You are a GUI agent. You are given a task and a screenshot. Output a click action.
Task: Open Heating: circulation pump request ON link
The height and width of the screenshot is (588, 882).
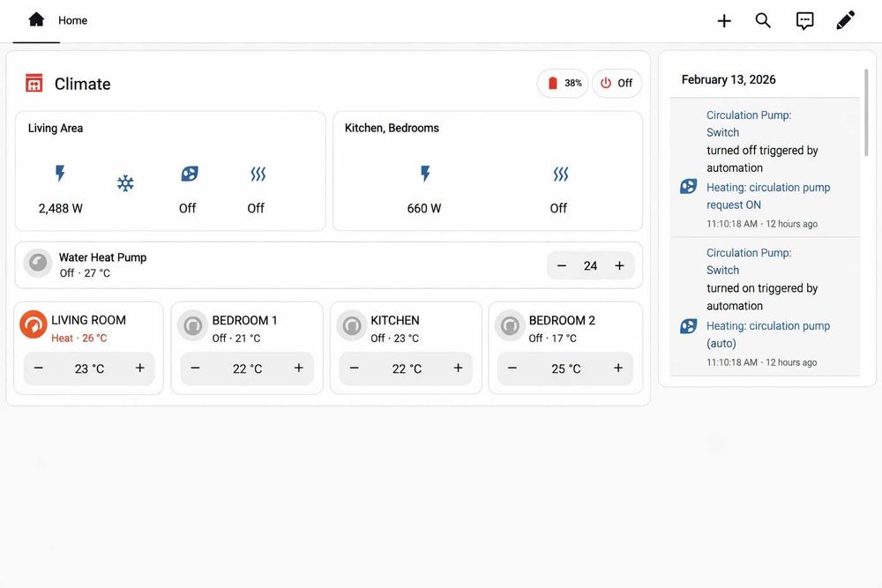click(768, 197)
